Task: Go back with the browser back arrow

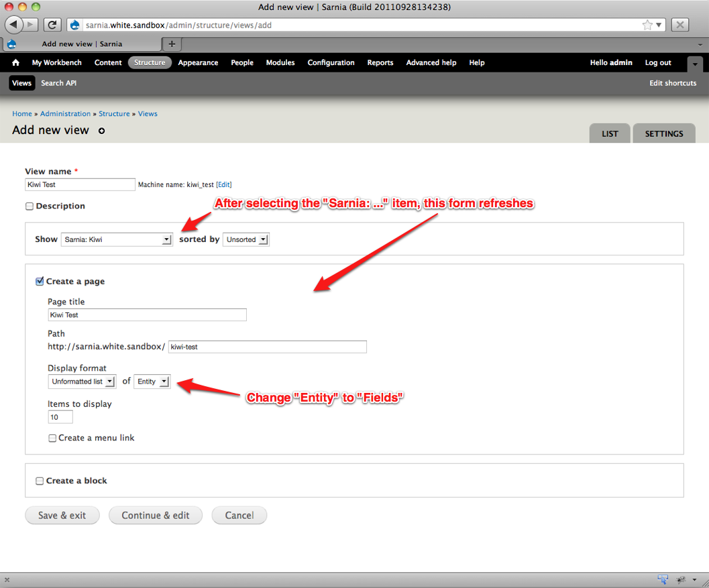Action: point(13,24)
